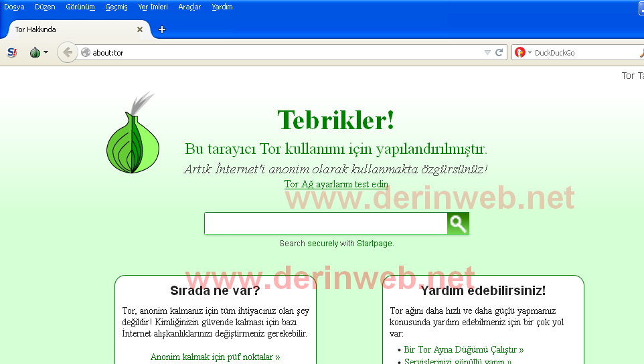Click the Torbutton onion icon

tap(35, 53)
